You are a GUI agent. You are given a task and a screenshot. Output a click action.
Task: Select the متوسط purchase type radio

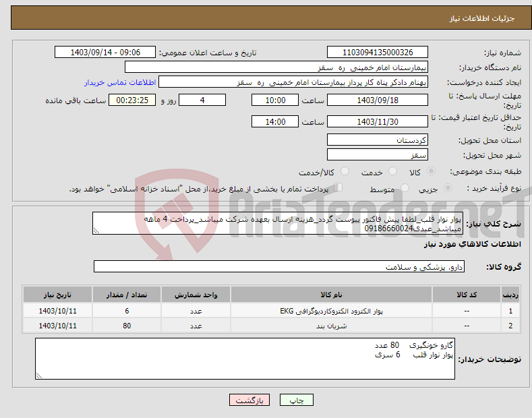click(405, 188)
